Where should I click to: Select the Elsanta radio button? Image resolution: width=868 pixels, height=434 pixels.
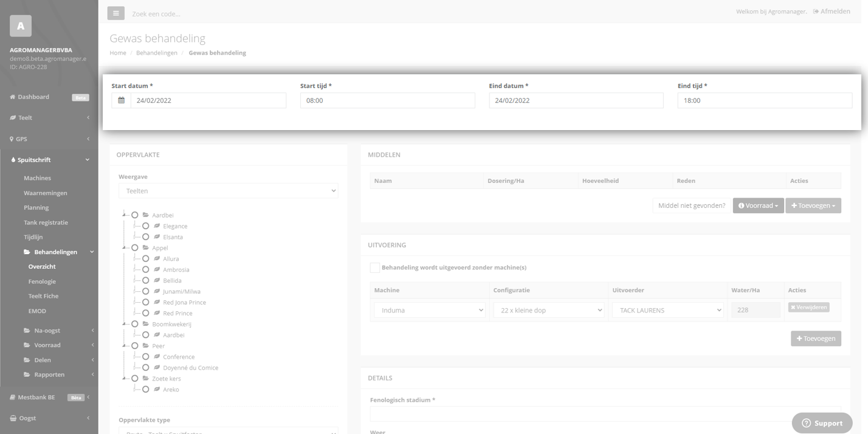coord(146,237)
